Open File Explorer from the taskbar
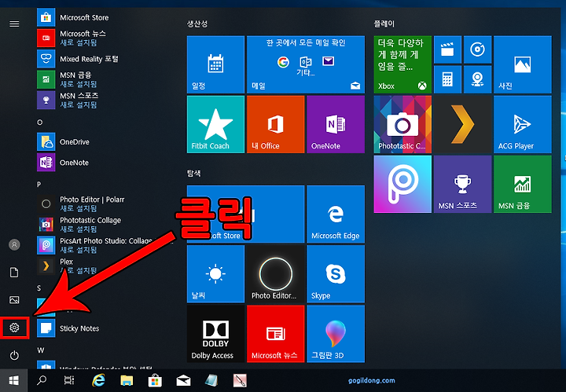566x392 pixels. click(x=127, y=380)
